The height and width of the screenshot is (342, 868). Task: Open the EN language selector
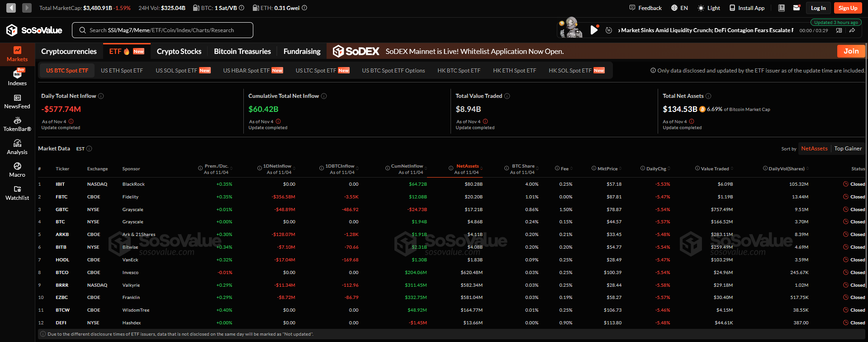click(679, 8)
